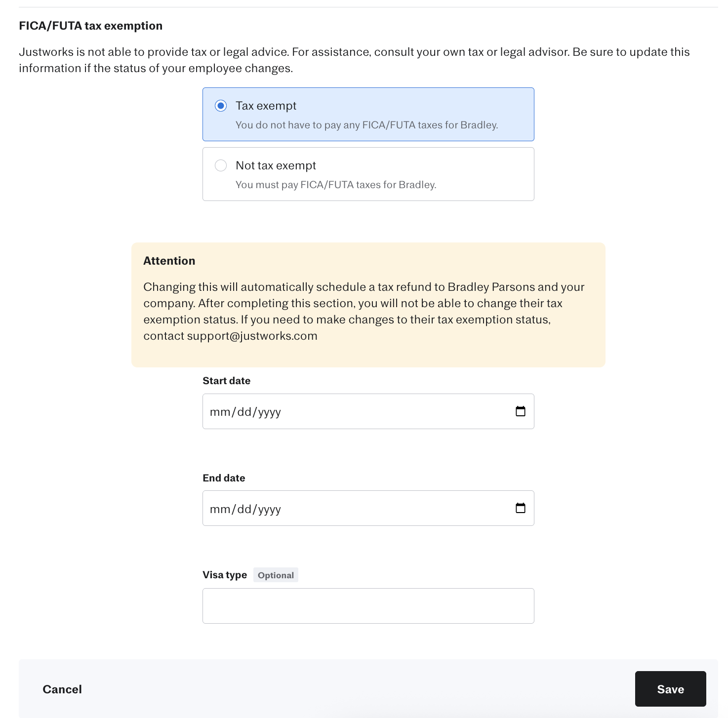Open the End date calendar picker
This screenshot has height=718, width=728.
pos(520,508)
